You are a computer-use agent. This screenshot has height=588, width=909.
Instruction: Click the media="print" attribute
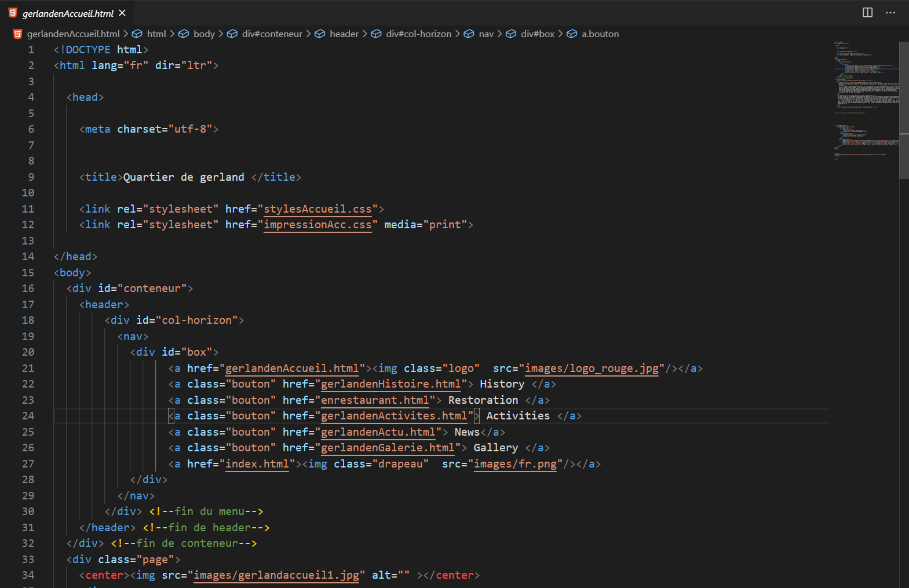(x=426, y=224)
